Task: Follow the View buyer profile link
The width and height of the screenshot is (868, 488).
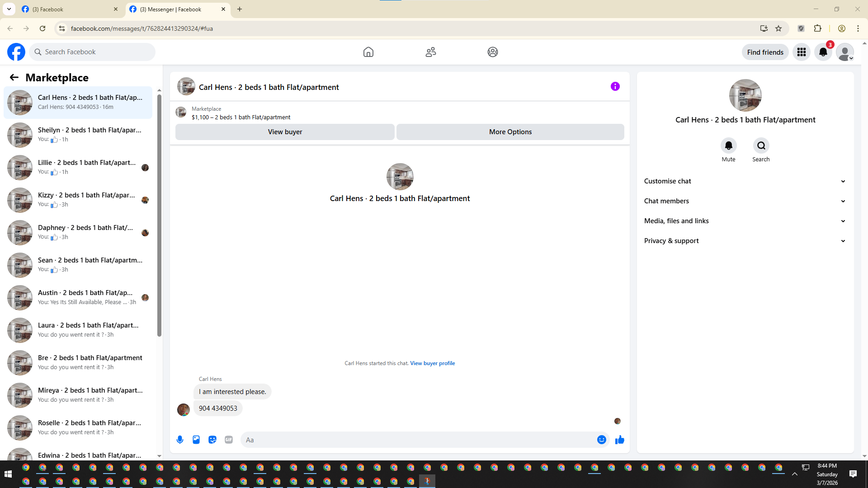Action: click(433, 363)
